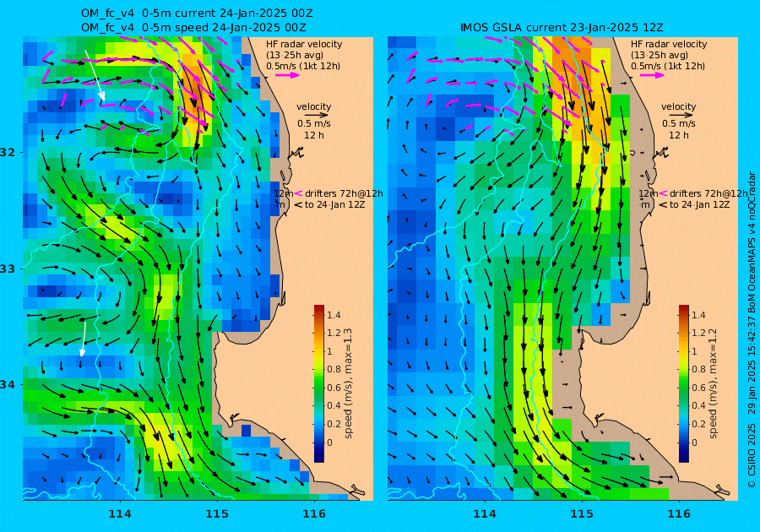Click the 'velocity' legend word in left panel
Image resolution: width=760 pixels, height=532 pixels.
click(x=313, y=106)
